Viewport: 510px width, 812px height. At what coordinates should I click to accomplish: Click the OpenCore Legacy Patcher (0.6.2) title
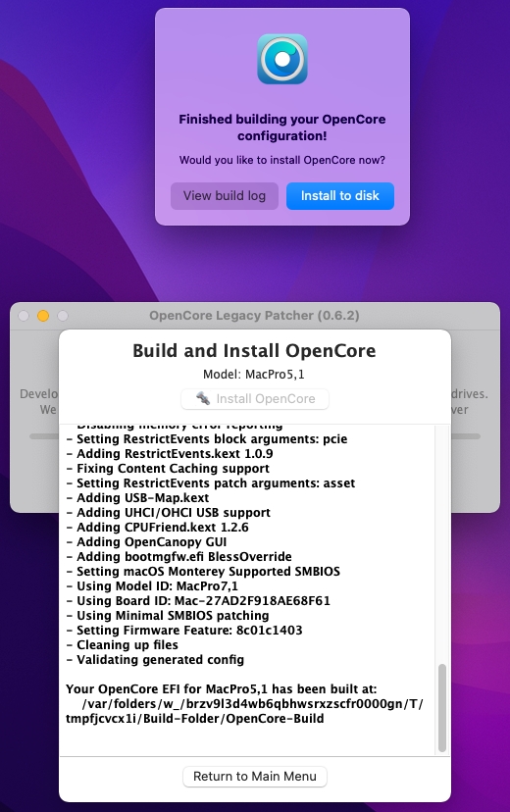point(254,316)
